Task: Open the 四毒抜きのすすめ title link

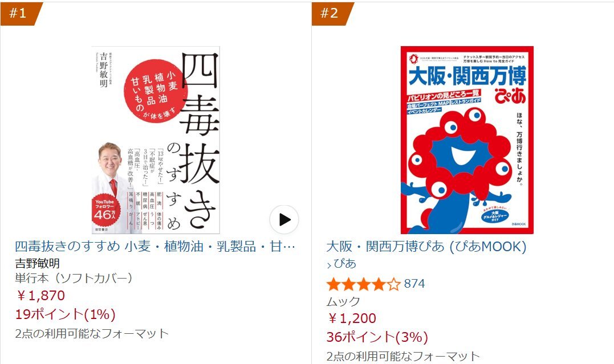Action: click(155, 247)
